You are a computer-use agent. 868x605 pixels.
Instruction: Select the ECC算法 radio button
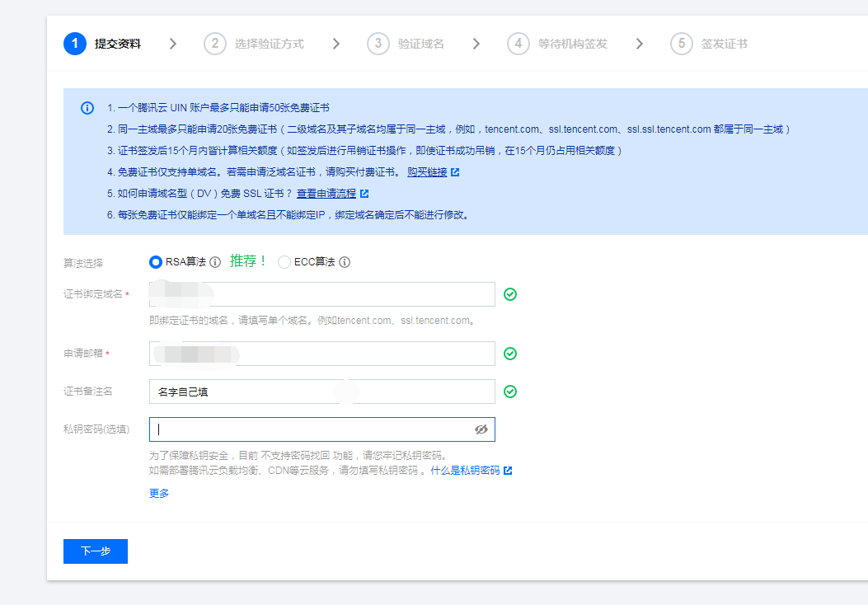click(x=284, y=262)
